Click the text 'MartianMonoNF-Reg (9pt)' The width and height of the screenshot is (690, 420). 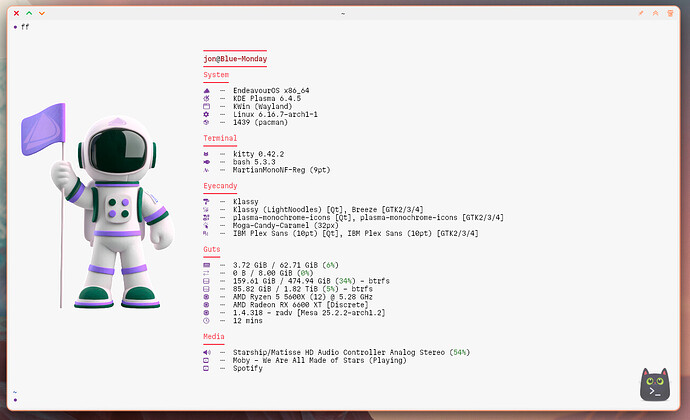282,170
